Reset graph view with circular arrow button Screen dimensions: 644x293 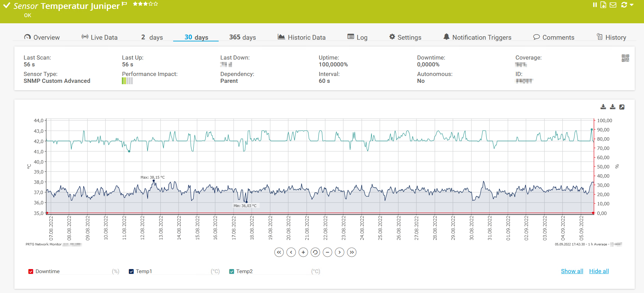click(x=315, y=252)
